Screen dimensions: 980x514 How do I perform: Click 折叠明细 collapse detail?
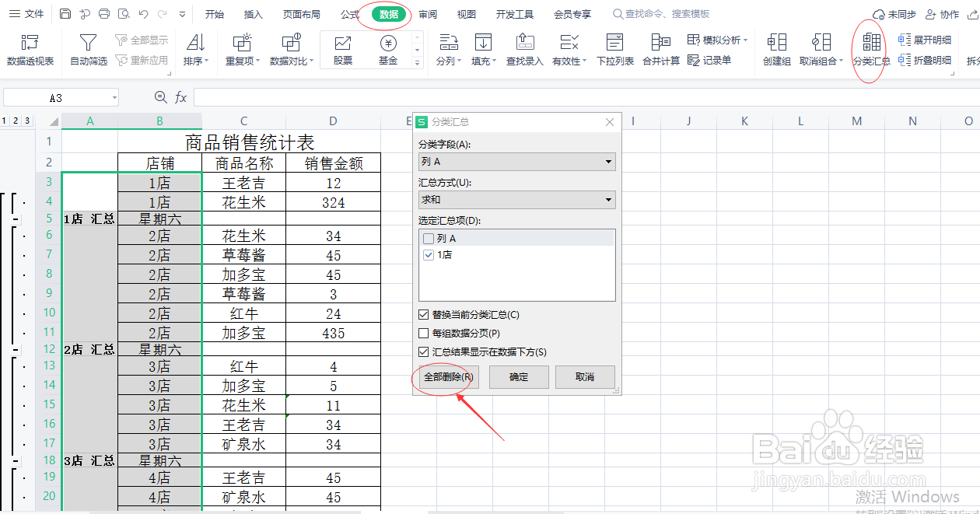click(925, 60)
